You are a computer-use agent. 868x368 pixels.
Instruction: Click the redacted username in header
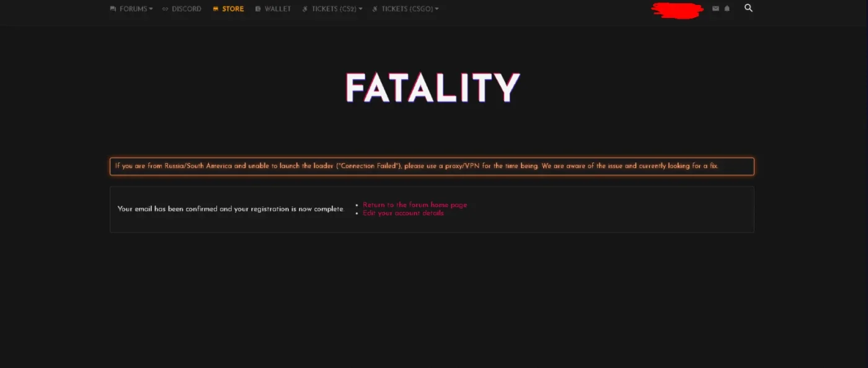pos(678,10)
